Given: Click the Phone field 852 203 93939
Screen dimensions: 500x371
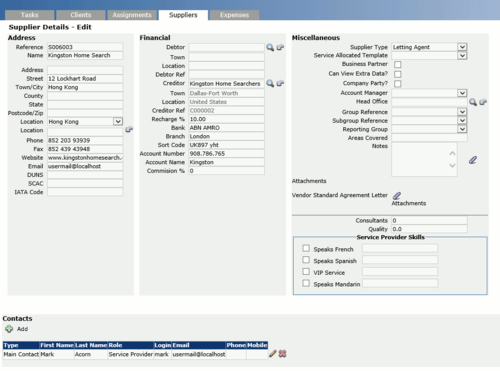Looking at the screenshot, I should point(85,140).
